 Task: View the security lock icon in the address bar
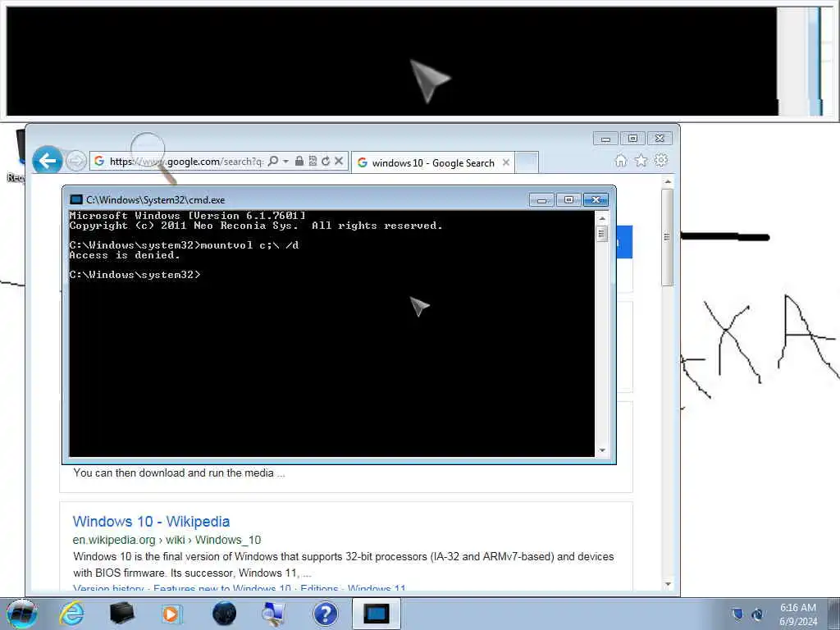299,161
